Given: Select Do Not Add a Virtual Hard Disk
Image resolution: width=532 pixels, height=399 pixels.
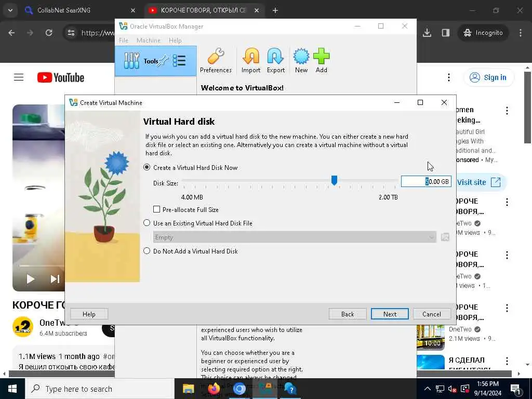Looking at the screenshot, I should point(192,251).
